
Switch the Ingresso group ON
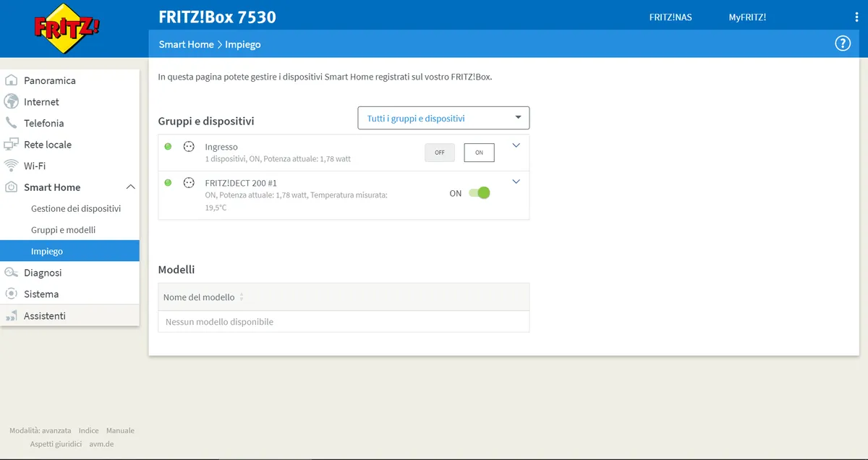[479, 153]
